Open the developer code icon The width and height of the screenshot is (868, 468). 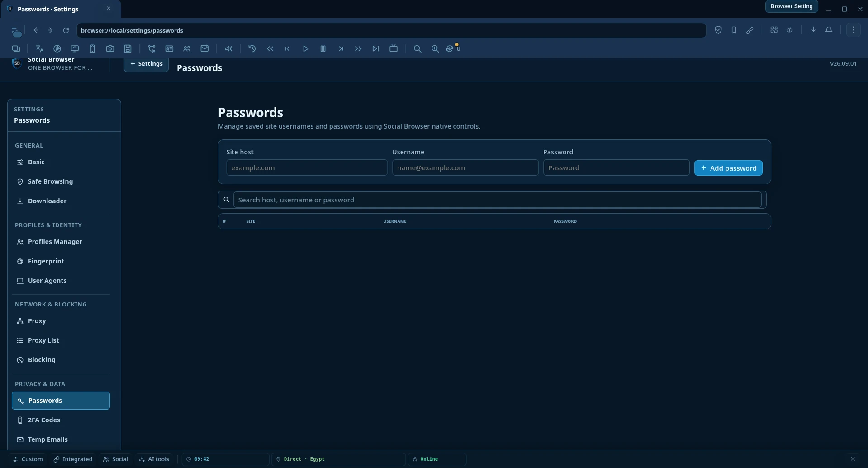point(790,30)
